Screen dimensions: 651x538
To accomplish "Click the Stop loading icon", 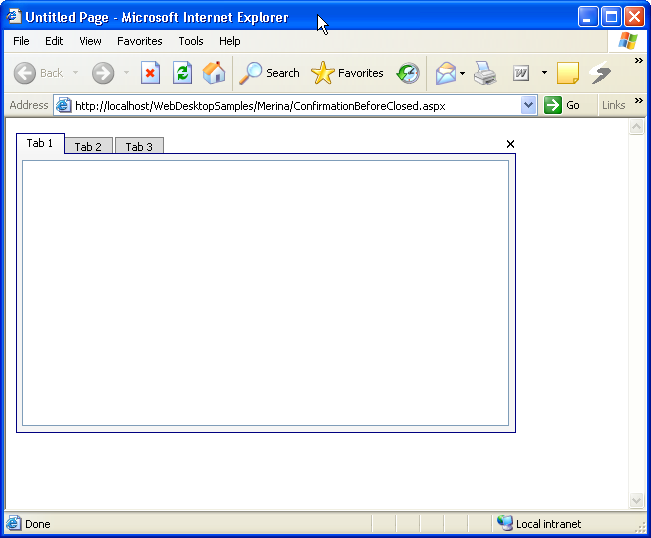I will pyautogui.click(x=150, y=73).
